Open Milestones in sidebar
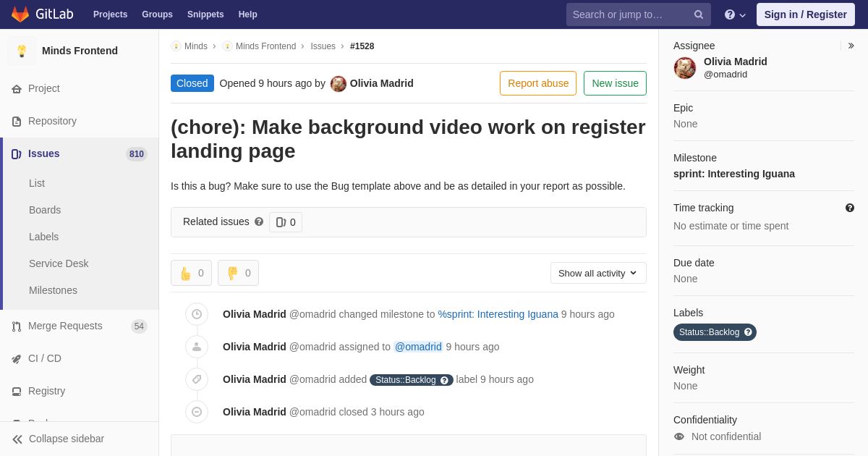Viewport: 868px width, 456px height. [x=53, y=290]
